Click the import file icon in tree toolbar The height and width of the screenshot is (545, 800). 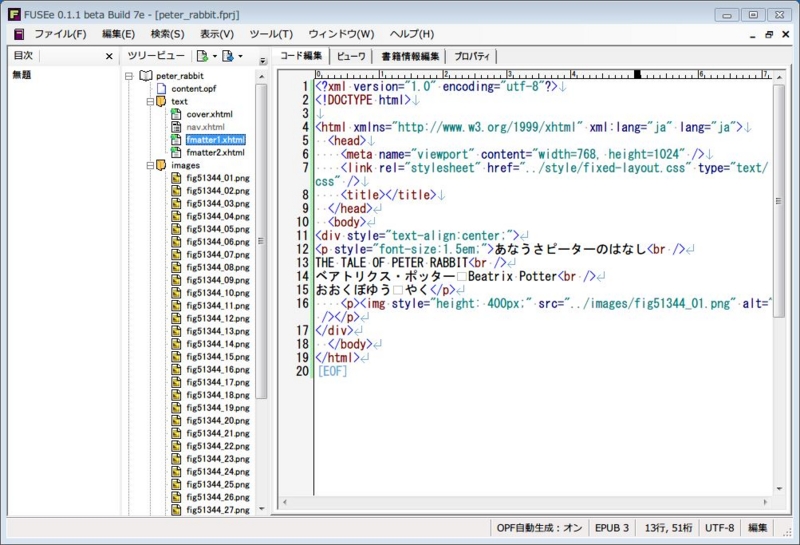click(x=228, y=56)
